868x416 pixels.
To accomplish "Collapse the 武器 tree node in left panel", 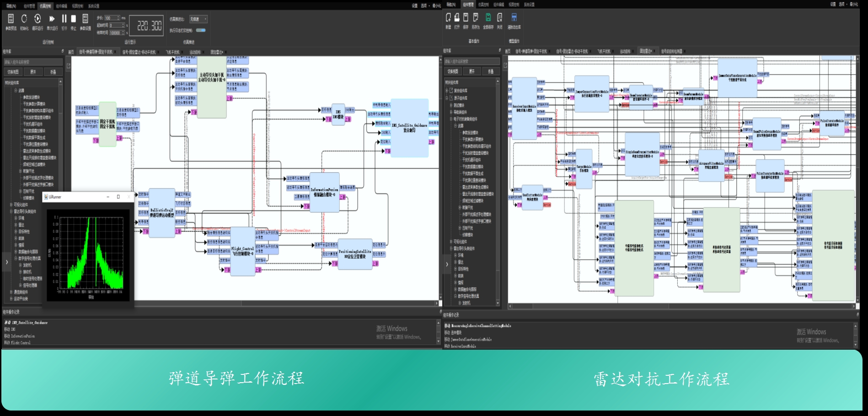I will click(16, 91).
